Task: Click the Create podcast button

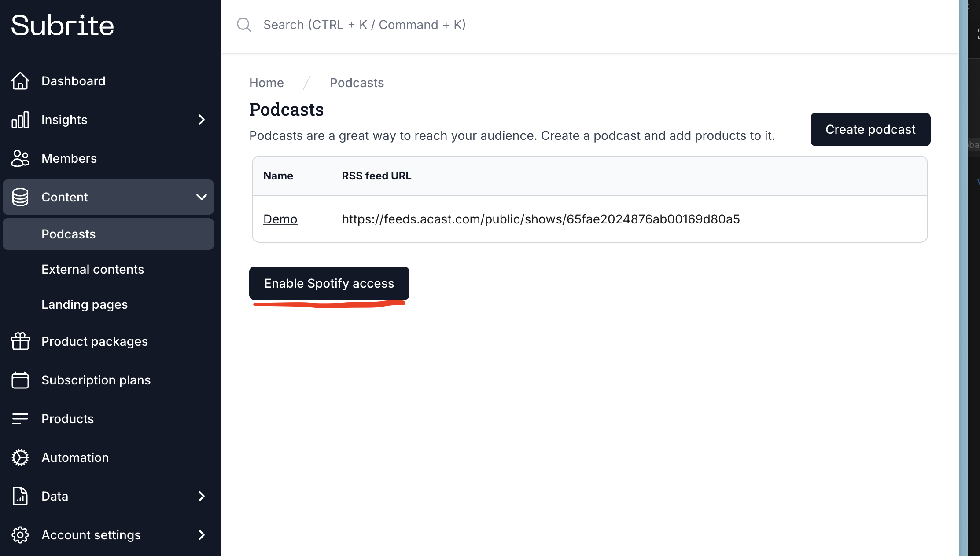Action: tap(870, 129)
